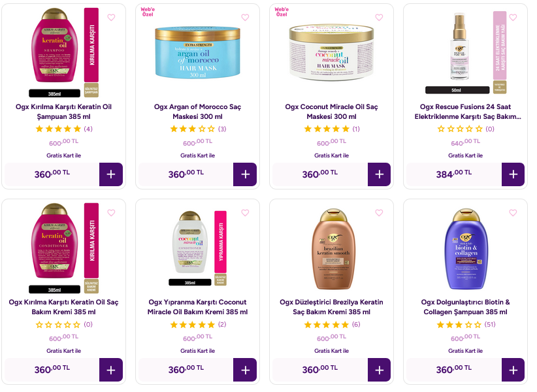
Task: Open Ogx Düzleştirici Brezilya Keratin product title
Action: (331, 307)
